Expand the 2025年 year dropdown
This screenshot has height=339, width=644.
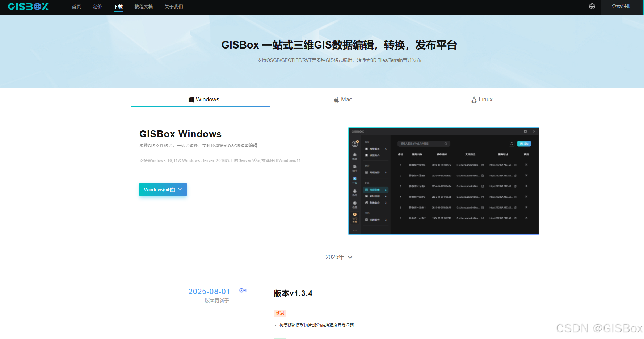(339, 257)
